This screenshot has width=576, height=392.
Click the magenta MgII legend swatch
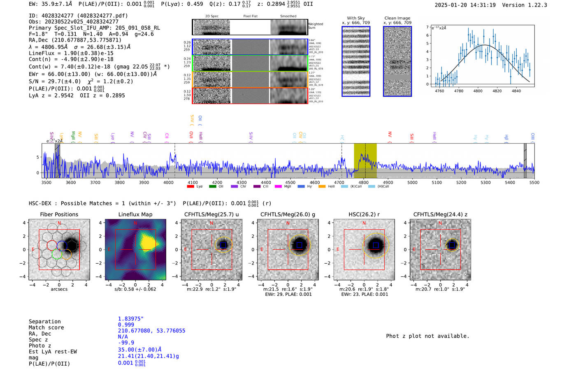click(278, 187)
